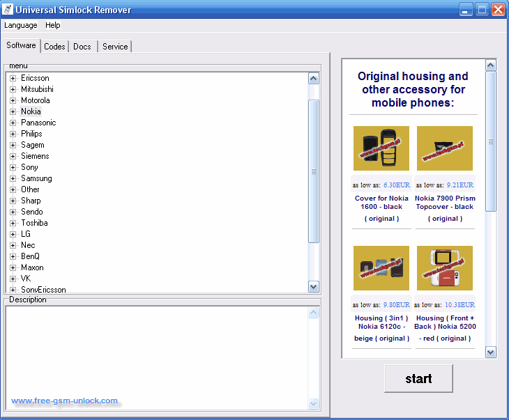Image resolution: width=509 pixels, height=420 pixels.
Task: Select Maxon in the menu tree
Action: pos(32,267)
